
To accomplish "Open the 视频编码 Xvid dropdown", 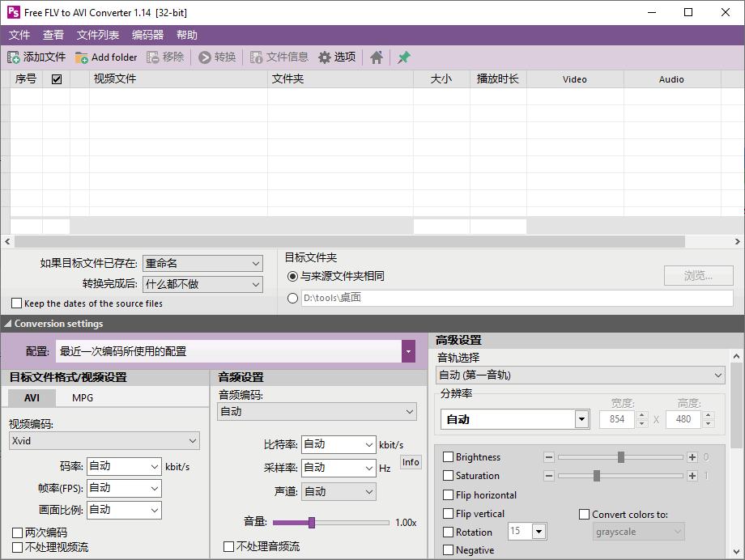I will [x=104, y=441].
